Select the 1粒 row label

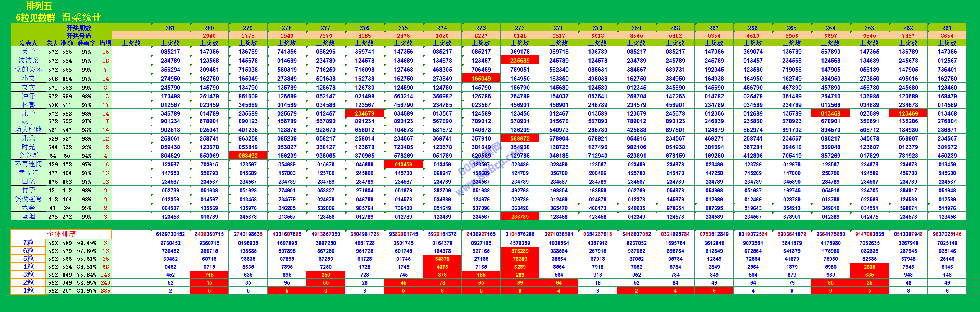pyautogui.click(x=28, y=291)
